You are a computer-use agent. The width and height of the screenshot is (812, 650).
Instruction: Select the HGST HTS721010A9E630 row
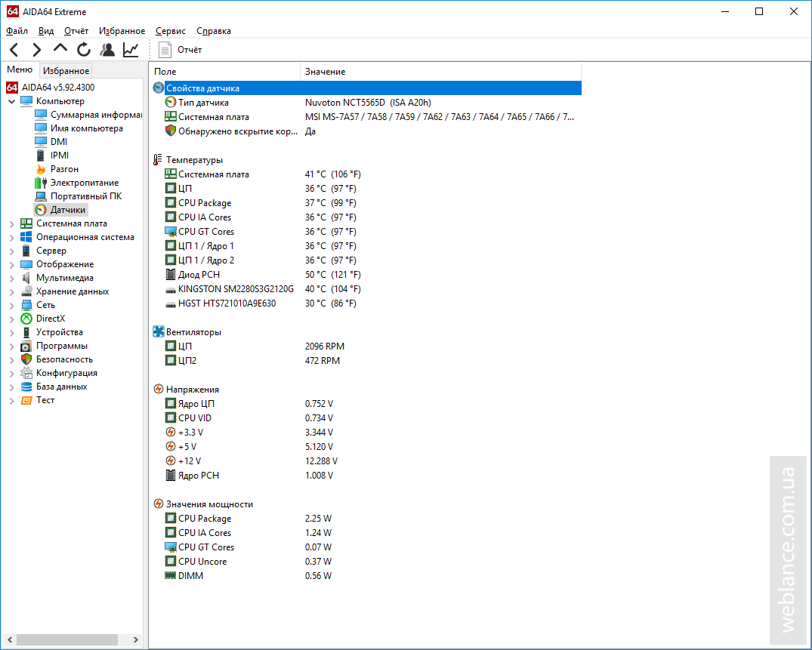tap(367, 303)
